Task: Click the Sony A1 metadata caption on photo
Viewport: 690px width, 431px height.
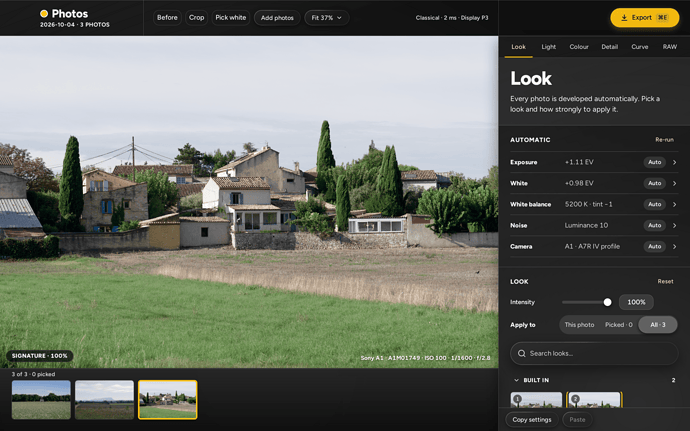Action: coord(426,358)
